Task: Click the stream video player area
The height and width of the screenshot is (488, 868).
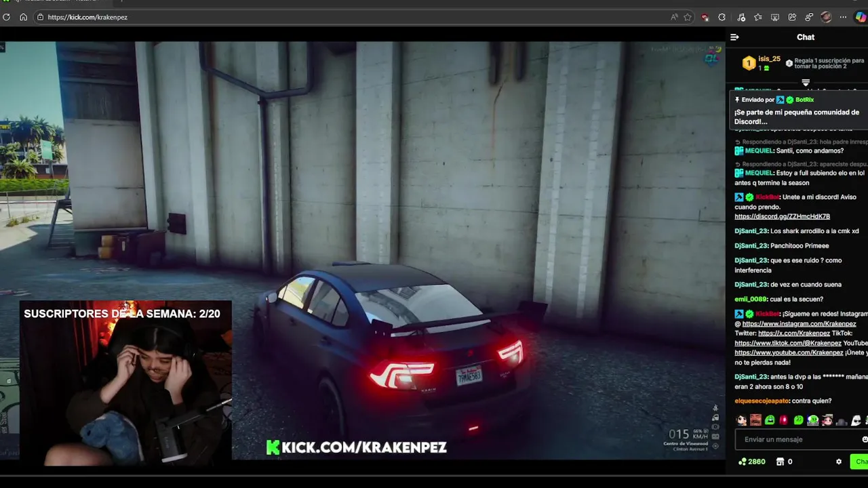Action: [363, 250]
